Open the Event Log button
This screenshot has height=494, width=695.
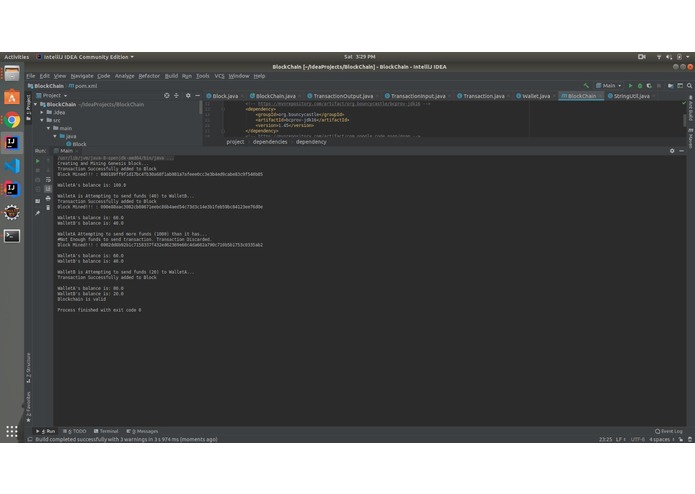669,431
